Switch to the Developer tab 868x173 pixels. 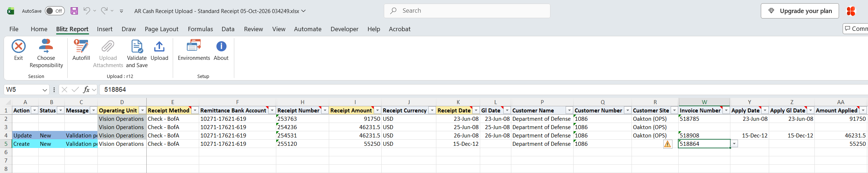(x=344, y=29)
